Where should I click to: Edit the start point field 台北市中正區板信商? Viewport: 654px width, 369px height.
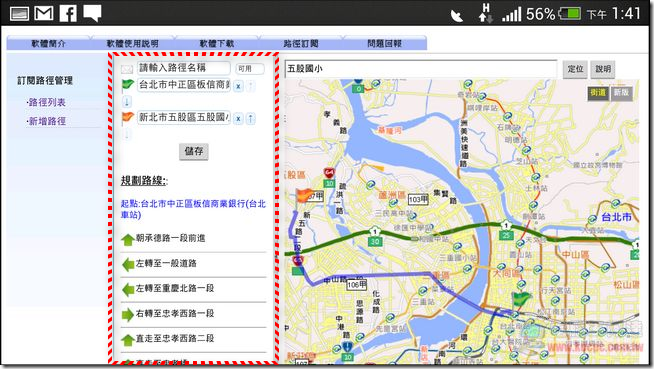click(x=184, y=85)
